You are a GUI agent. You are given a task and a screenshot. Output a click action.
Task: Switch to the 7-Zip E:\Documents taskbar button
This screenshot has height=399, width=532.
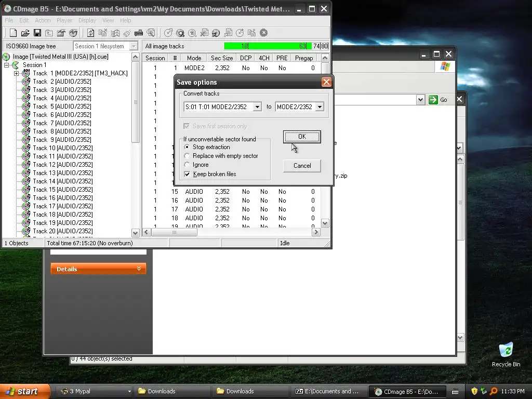[x=327, y=391]
